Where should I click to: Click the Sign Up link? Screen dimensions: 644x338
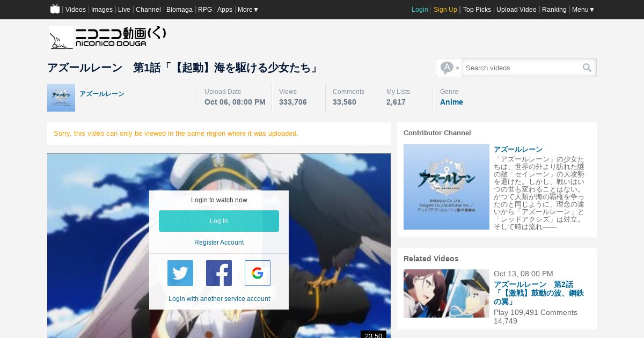[445, 10]
